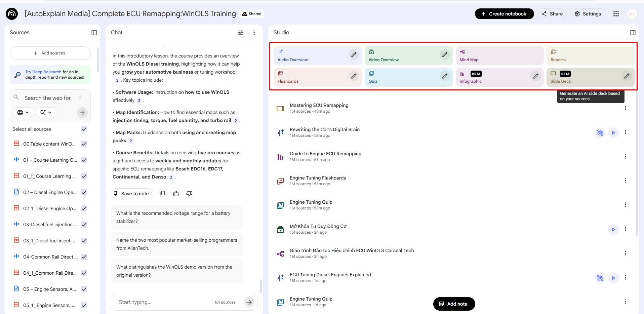Open the web source type dropdown
This screenshot has width=644, height=314.
[x=23, y=113]
